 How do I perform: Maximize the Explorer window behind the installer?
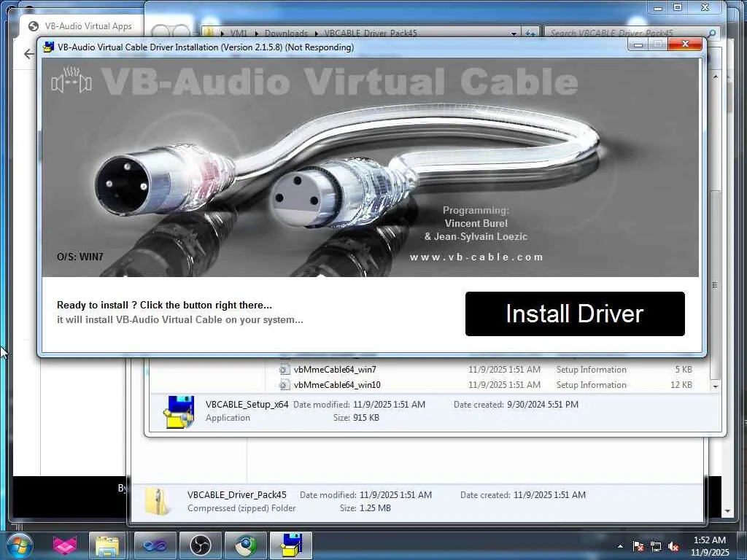pos(678,7)
